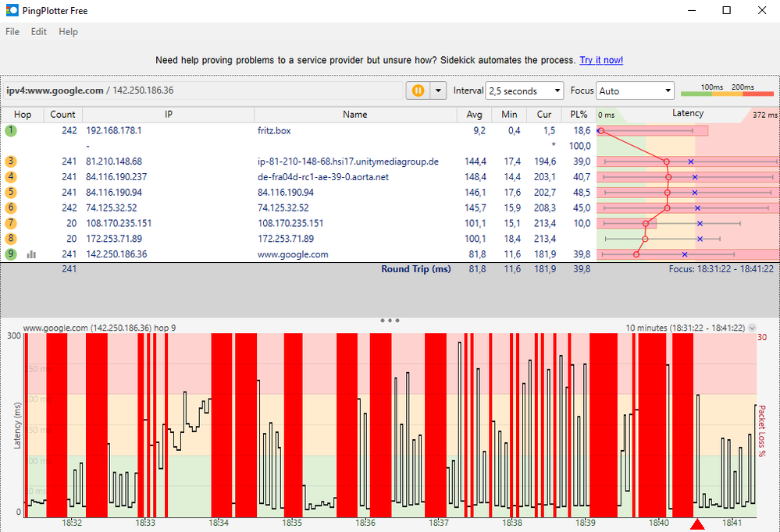Image resolution: width=780 pixels, height=532 pixels.
Task: Select IP 108.170.235.151 cell
Action: 119,223
